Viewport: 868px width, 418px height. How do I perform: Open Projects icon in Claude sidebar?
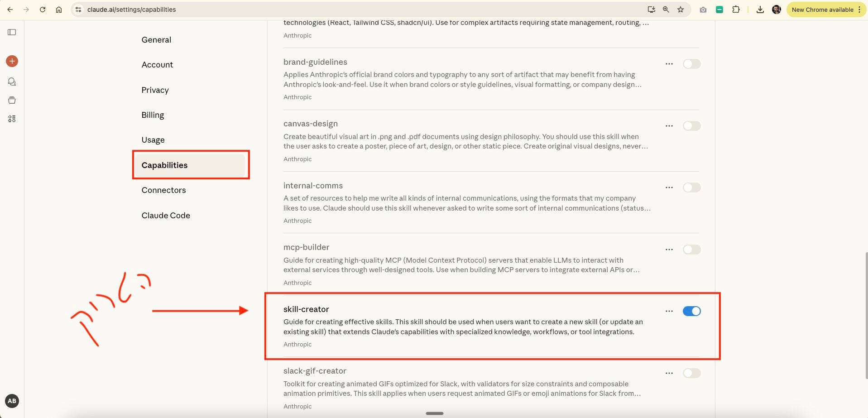click(12, 100)
